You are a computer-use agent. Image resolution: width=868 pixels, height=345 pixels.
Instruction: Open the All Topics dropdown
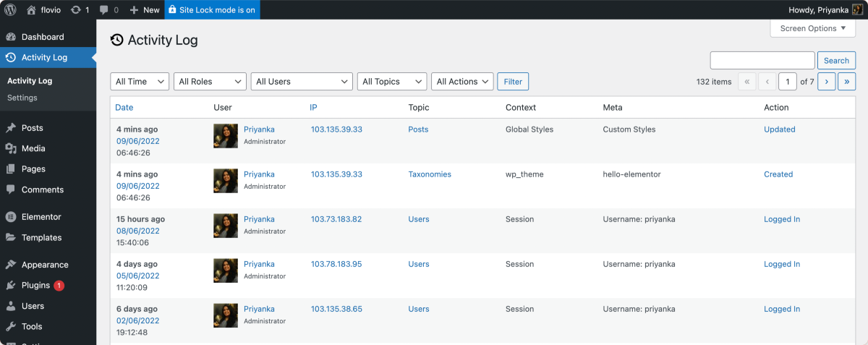click(x=391, y=82)
